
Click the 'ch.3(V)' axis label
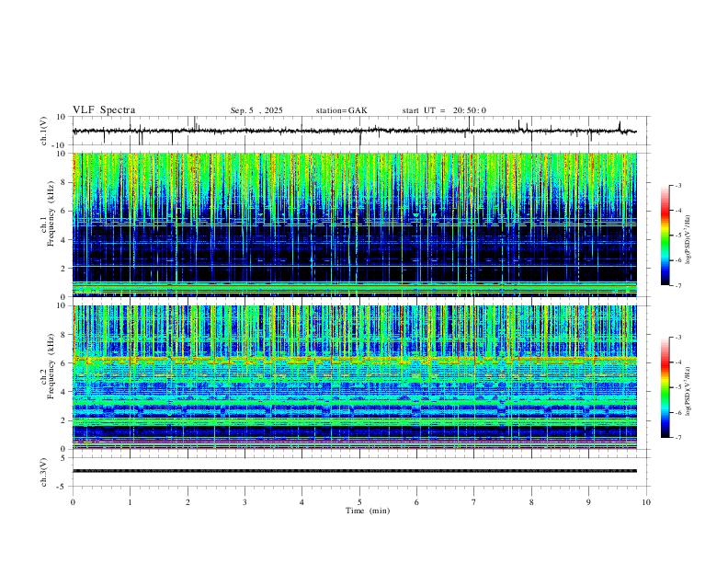(44, 472)
